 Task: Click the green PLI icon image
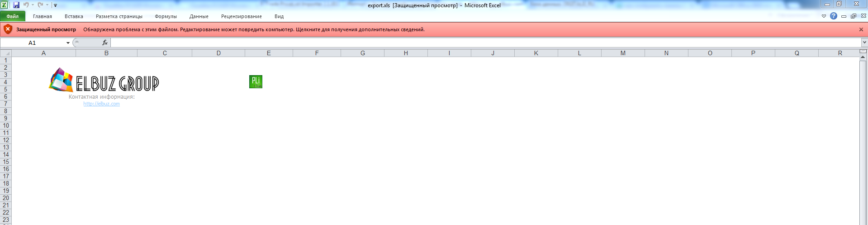256,81
